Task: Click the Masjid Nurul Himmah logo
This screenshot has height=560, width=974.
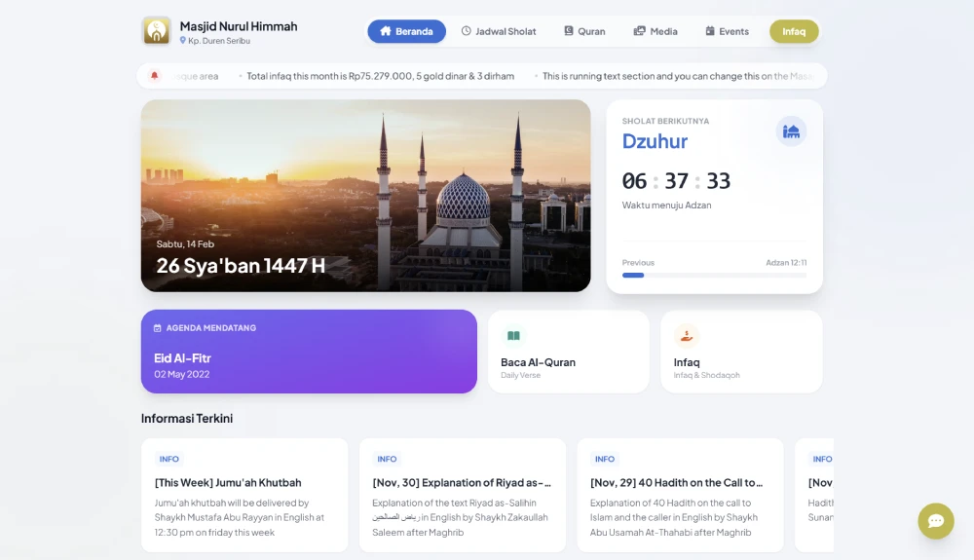Action: pos(157,31)
